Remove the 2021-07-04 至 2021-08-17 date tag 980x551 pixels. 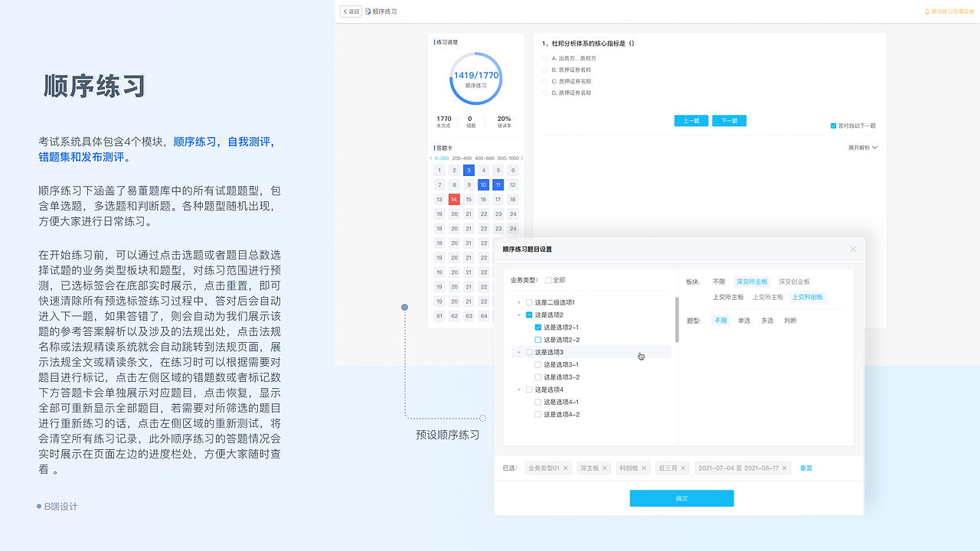pos(783,468)
